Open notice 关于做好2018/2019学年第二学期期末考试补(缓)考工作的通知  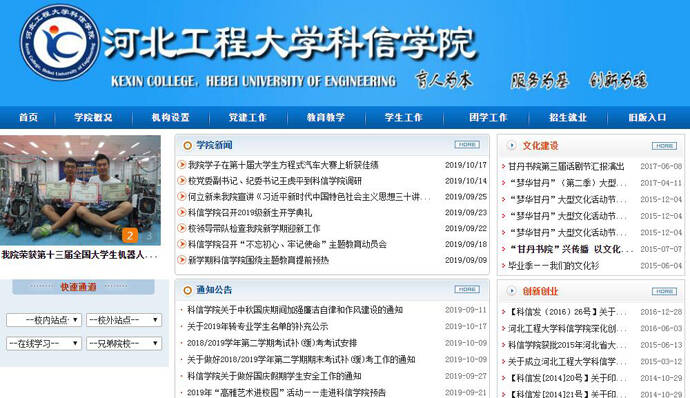(301, 360)
